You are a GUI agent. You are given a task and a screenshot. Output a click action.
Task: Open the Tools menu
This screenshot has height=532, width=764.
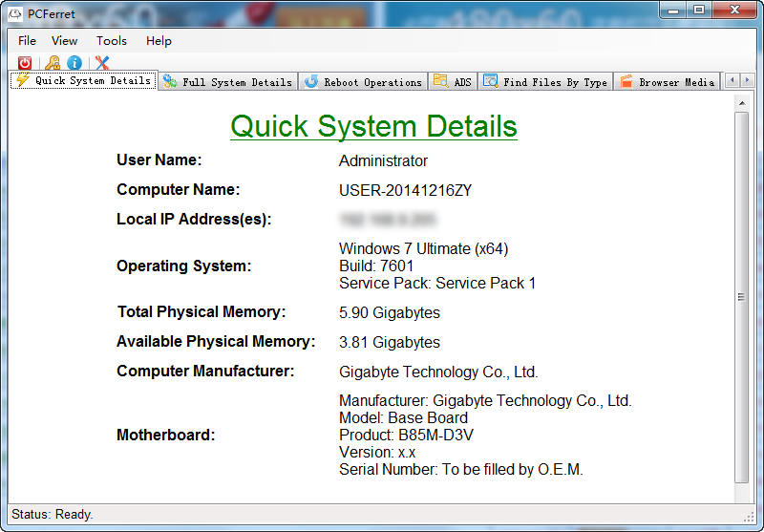pos(112,41)
